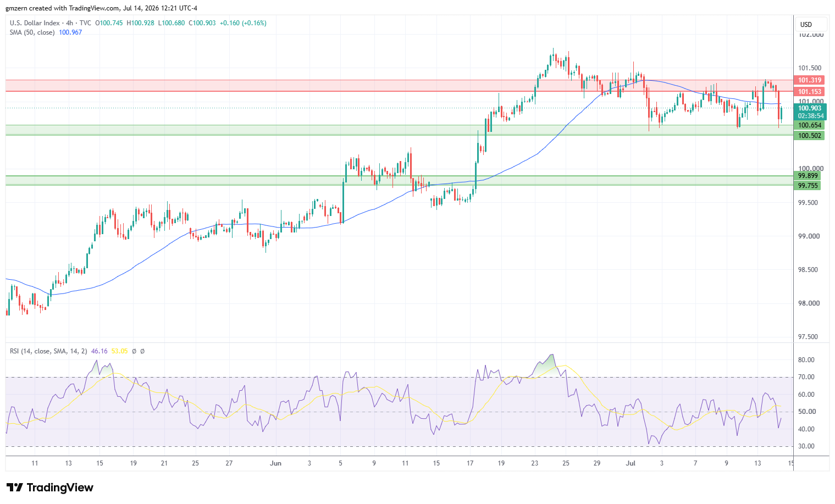Click the 98.000 price axis label

coord(809,303)
